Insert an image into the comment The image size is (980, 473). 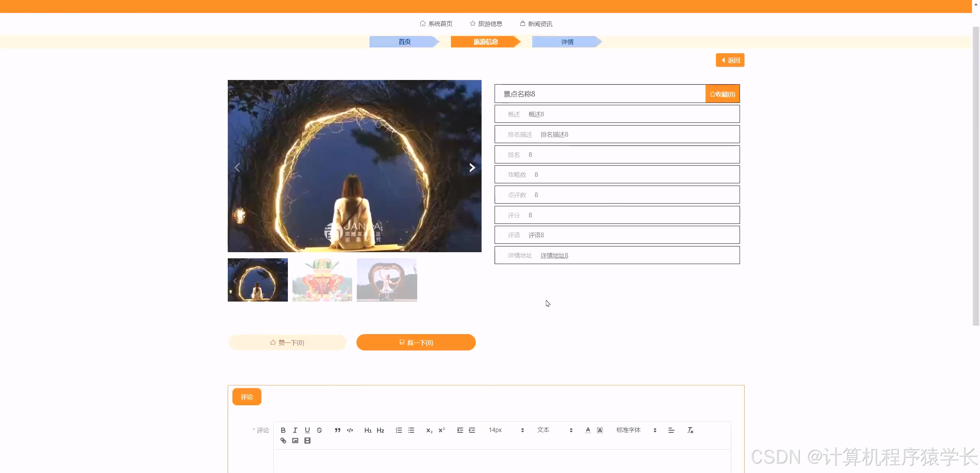[x=294, y=440]
